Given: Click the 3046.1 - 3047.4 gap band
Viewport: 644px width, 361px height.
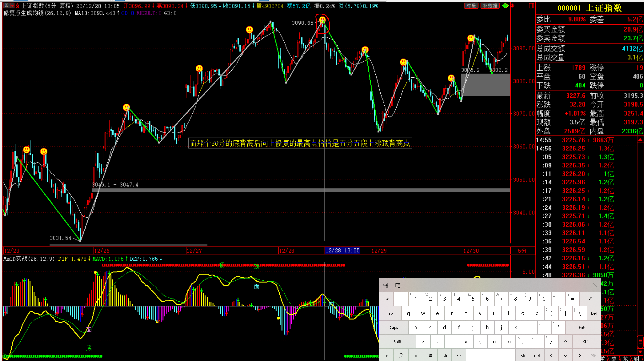Looking at the screenshot, I should pyautogui.click(x=301, y=190).
